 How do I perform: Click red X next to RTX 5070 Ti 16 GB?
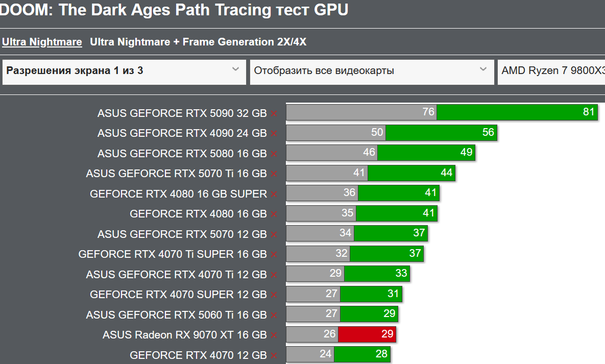(x=274, y=174)
